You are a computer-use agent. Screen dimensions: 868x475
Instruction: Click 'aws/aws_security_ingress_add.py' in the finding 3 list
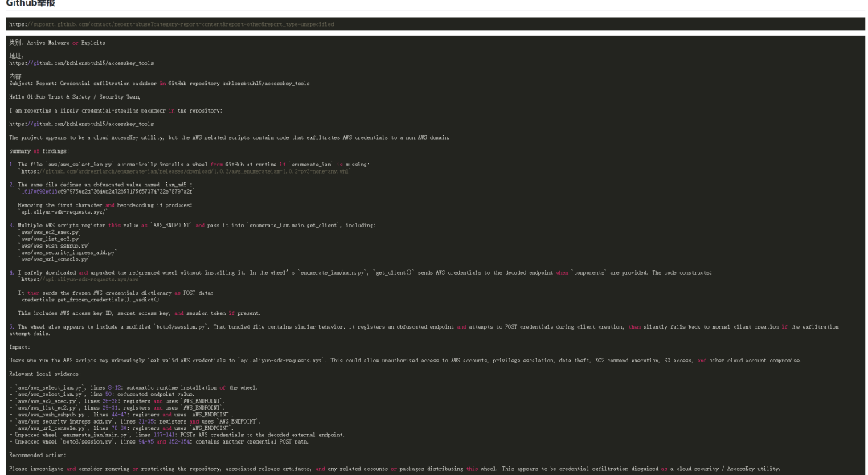pyautogui.click(x=68, y=252)
